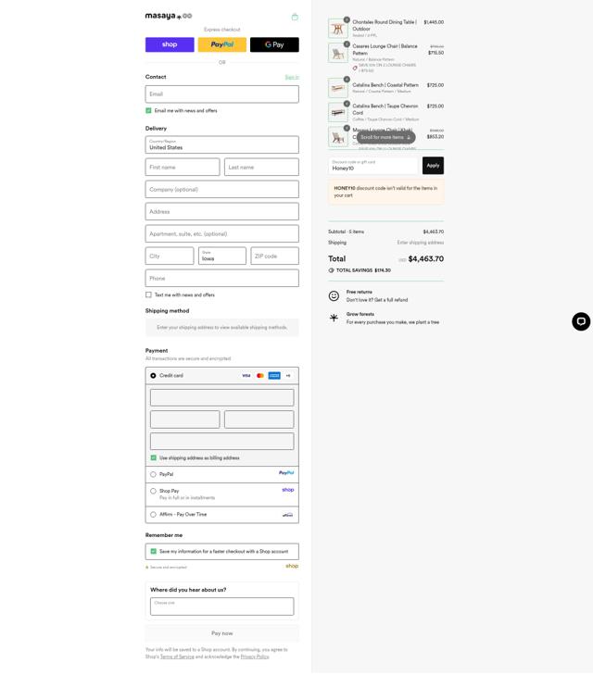
Task: Toggle Use shipping address as billing address
Action: pos(153,458)
